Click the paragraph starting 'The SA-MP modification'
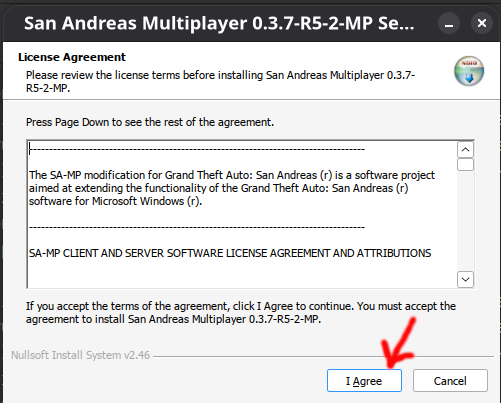Viewport: 501px width, 403px height. coord(232,188)
